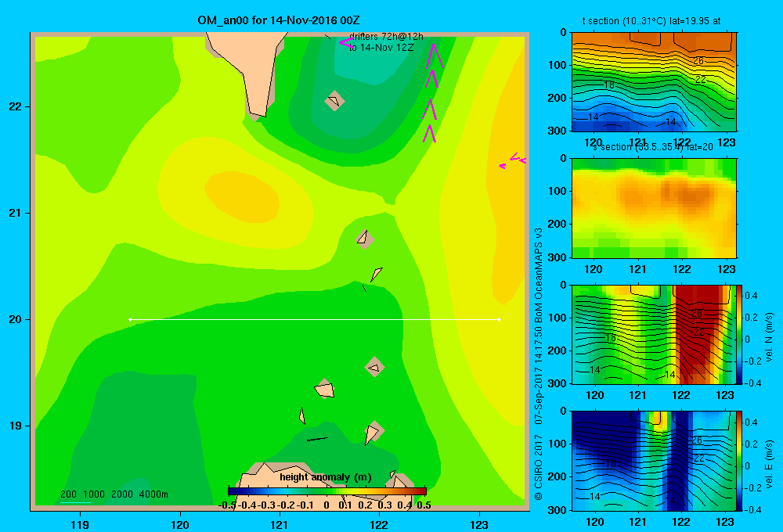Click the '0.5' tick on height anomaly scale
This screenshot has width=783, height=532.
[x=424, y=505]
